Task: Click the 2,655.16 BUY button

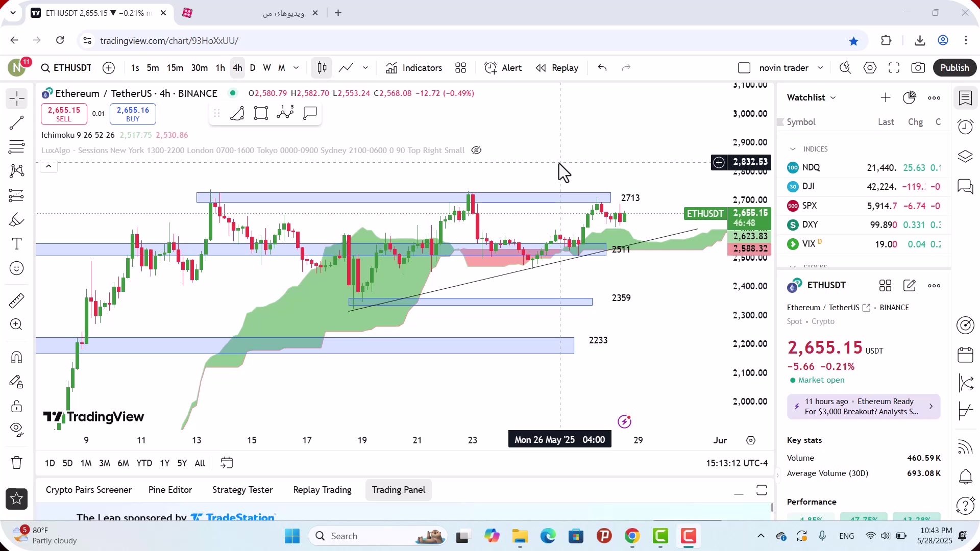Action: click(133, 114)
